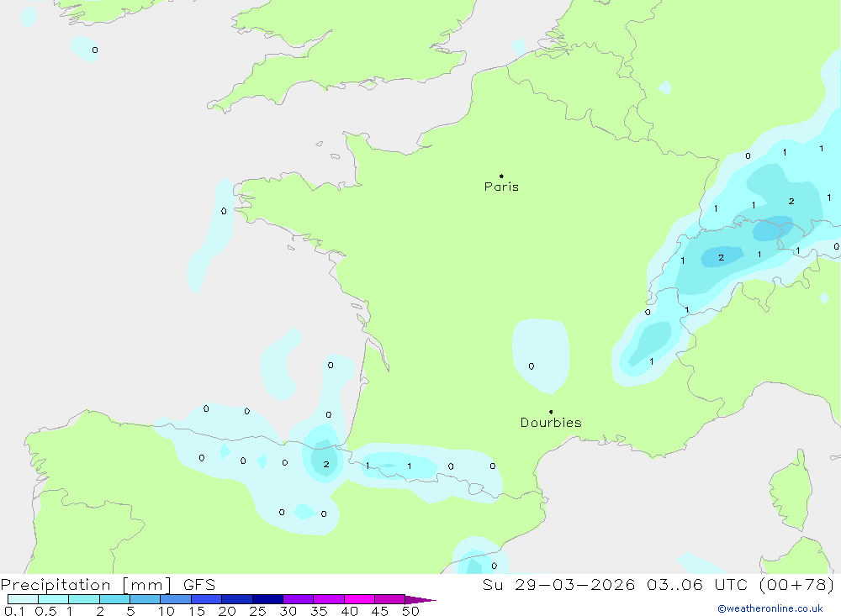This screenshot has height=616, width=841.
Task: Pick the legend swatch between 25 and 30
Action: [x=267, y=599]
